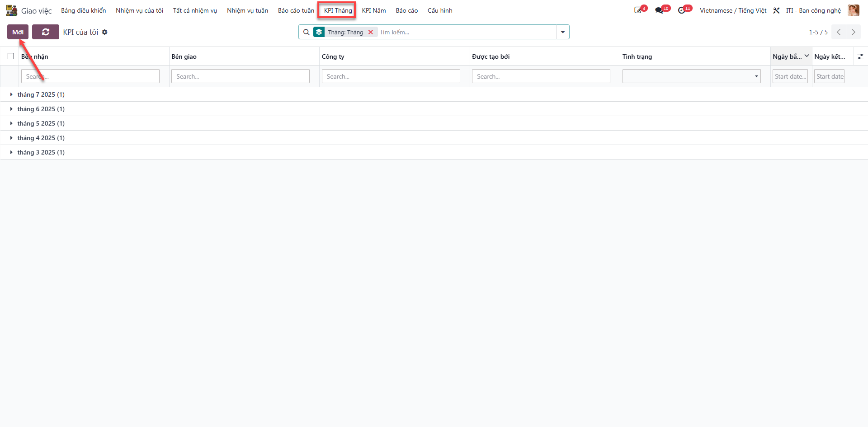Open the search options dropdown toggle
This screenshot has width=868, height=427.
point(563,32)
